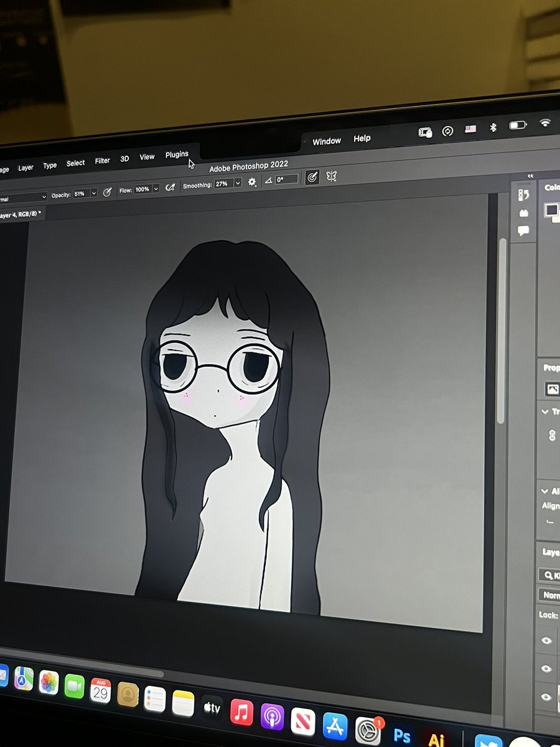This screenshot has height=747, width=560.
Task: Open the Layer menu
Action: point(26,167)
